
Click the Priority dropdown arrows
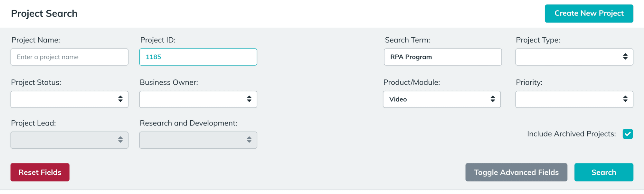[x=625, y=99]
